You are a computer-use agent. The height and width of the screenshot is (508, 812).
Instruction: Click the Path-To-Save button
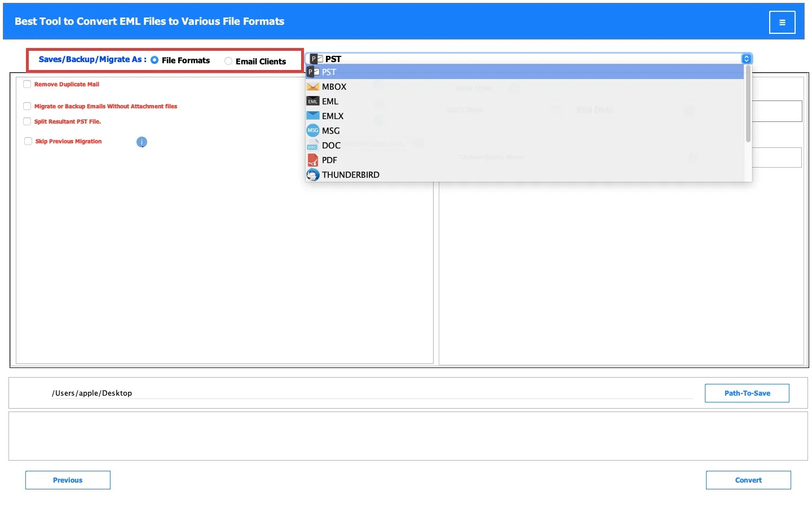[747, 393]
